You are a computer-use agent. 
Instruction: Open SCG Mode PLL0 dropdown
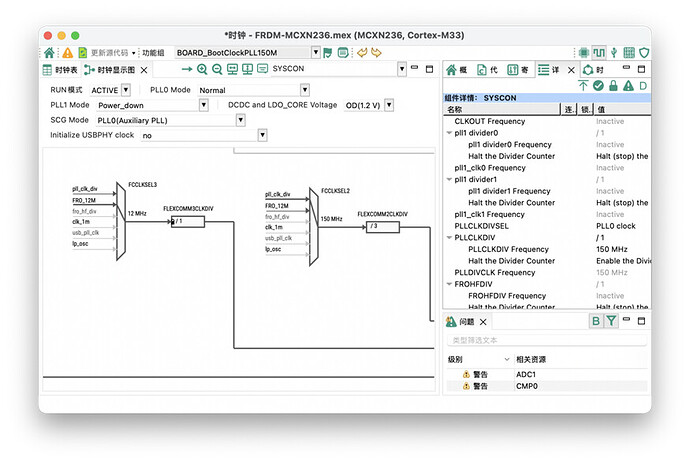(x=240, y=120)
